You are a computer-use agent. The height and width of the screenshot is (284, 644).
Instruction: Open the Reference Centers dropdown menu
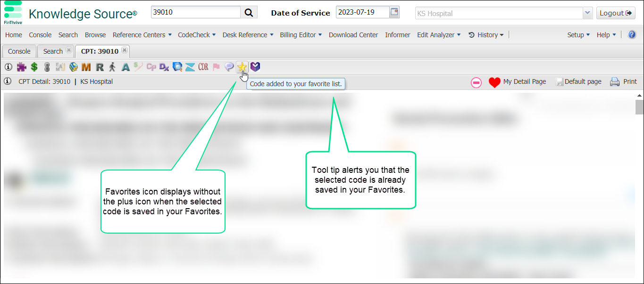click(x=142, y=35)
